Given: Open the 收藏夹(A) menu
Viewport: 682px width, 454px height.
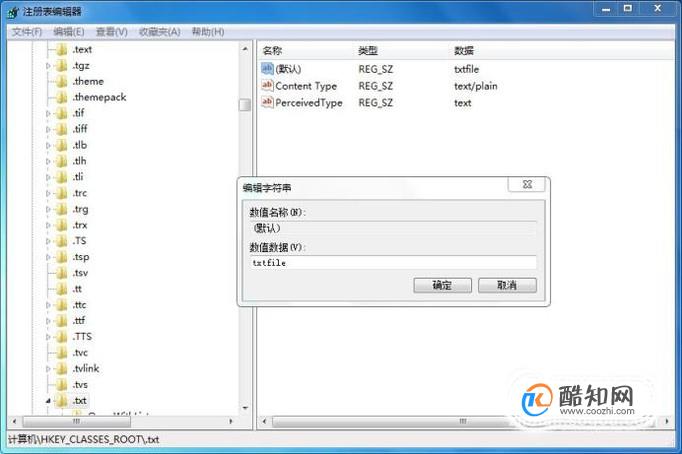Looking at the screenshot, I should (x=160, y=32).
